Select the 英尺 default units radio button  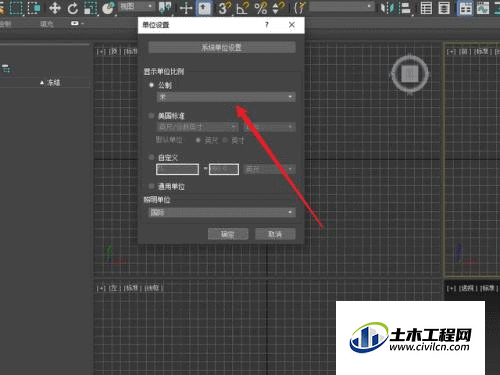[x=198, y=140]
